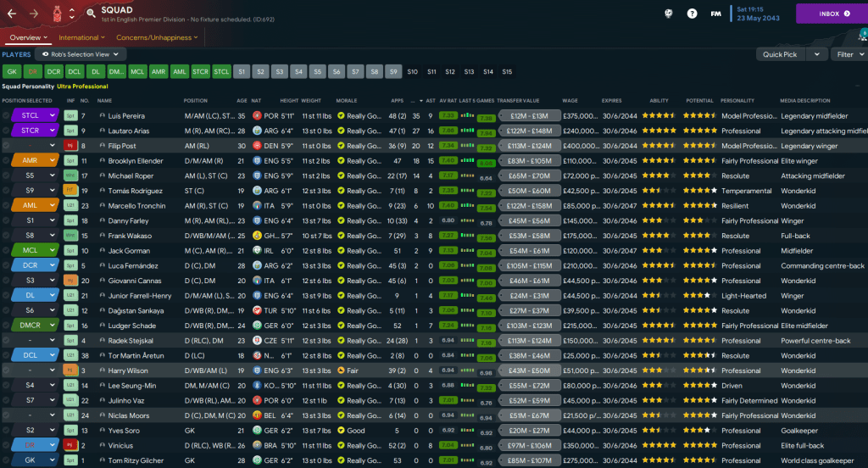Open the help question mark icon

[692, 14]
